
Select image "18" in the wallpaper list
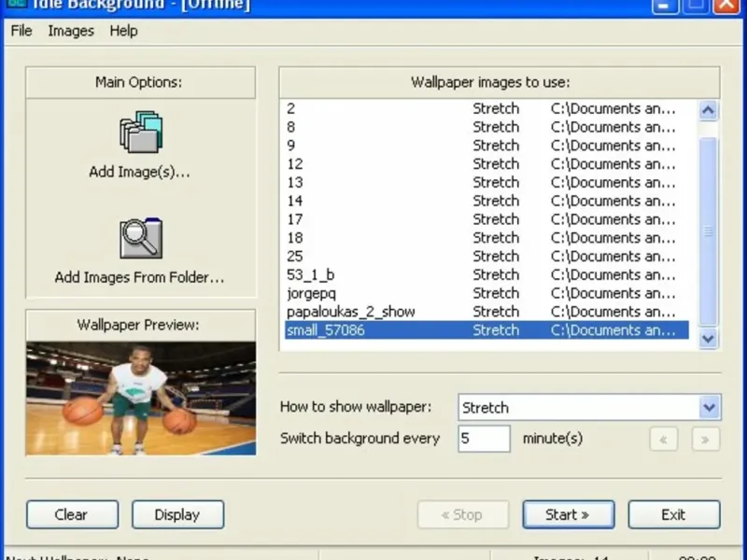486,238
